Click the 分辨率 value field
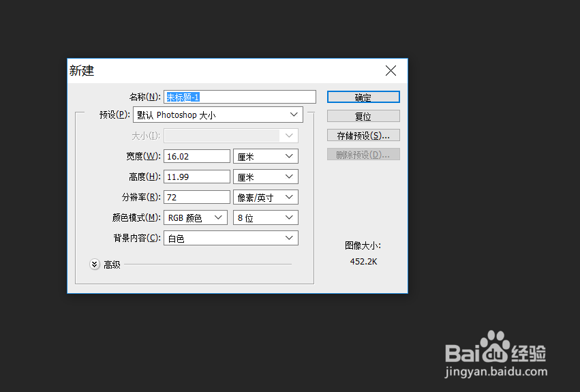The height and width of the screenshot is (392, 580). pyautogui.click(x=197, y=197)
